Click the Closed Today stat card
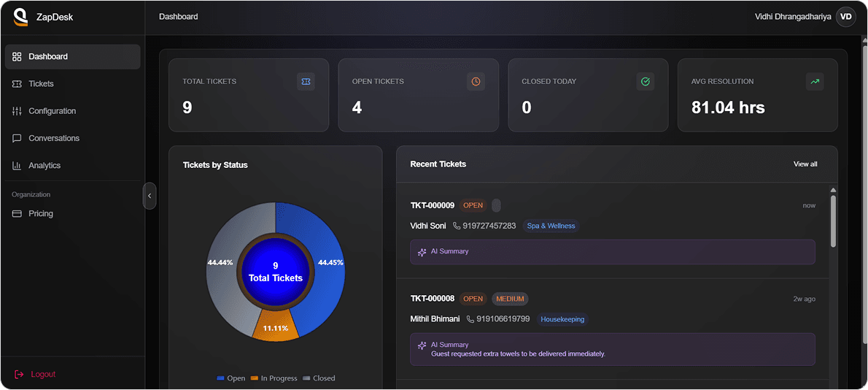Image resolution: width=868 pixels, height=390 pixels. click(x=588, y=95)
